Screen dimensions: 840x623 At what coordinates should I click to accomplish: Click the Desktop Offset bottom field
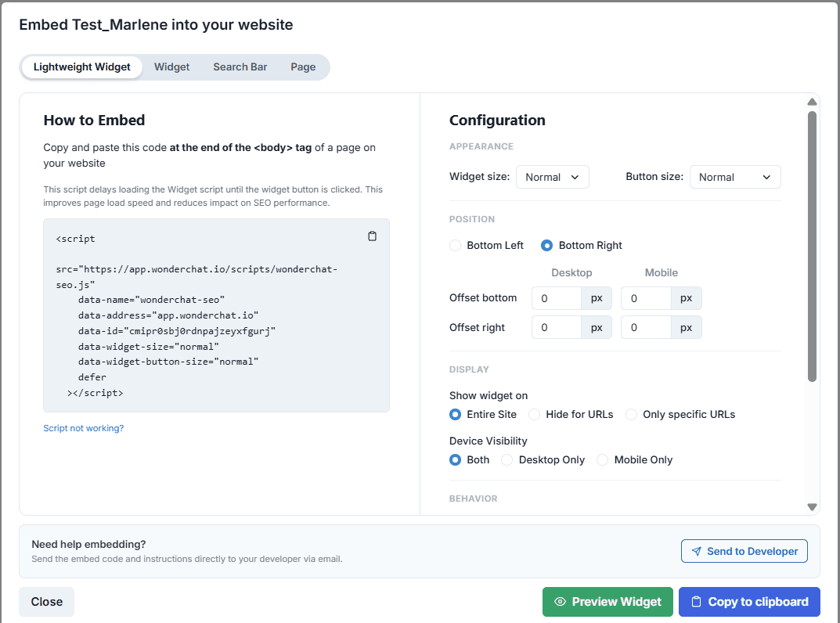coord(556,298)
